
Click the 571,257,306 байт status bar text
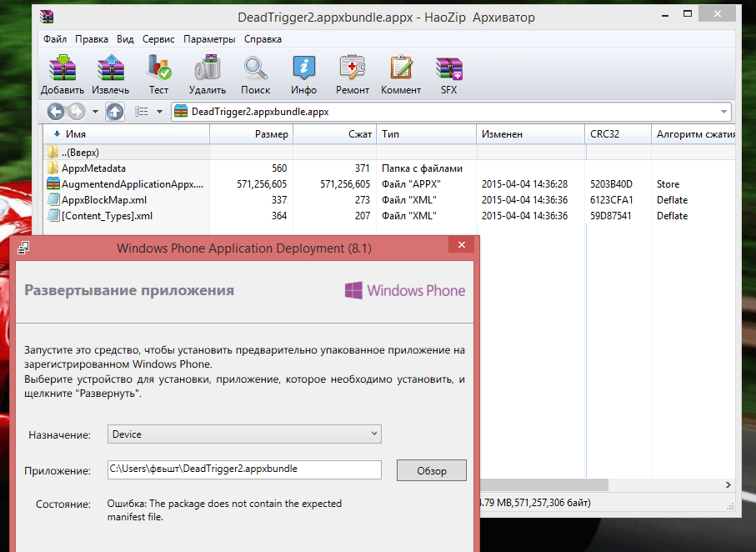pos(553,503)
